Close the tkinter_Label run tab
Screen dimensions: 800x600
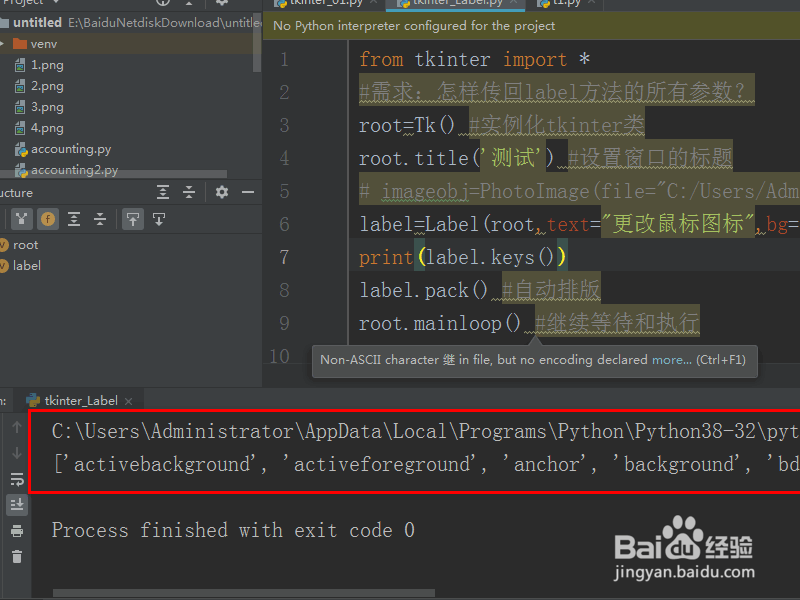coord(129,402)
